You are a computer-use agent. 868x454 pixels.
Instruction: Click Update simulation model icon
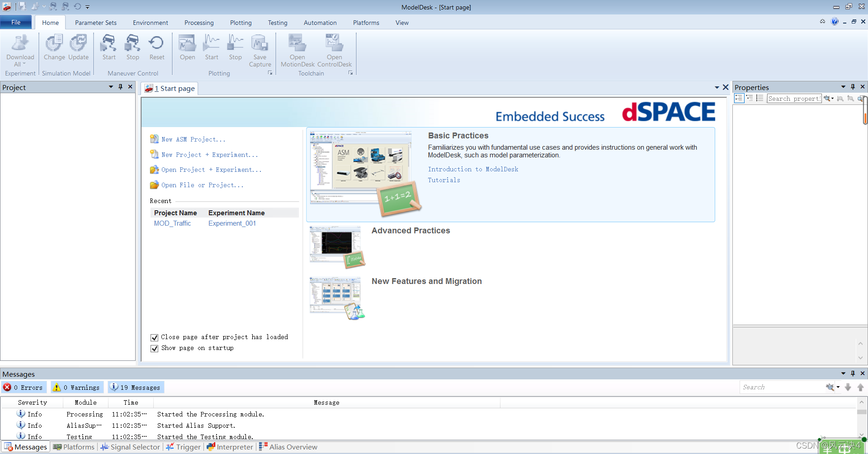click(x=78, y=43)
